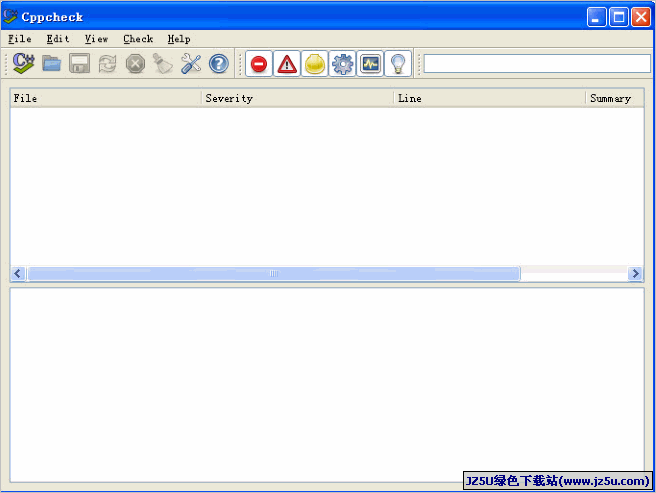
Task: Close the Cppcheck window
Action: pos(641,17)
